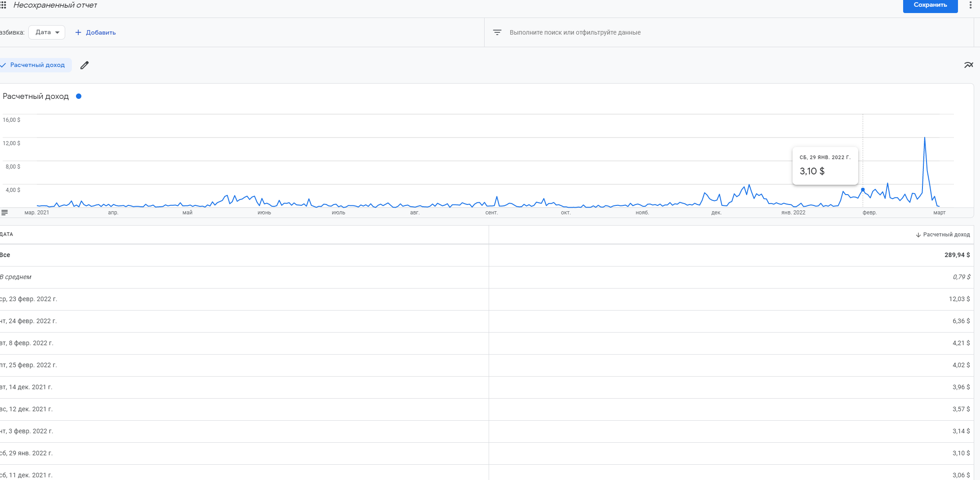Click the chart type trend icon
The image size is (980, 480).
pos(968,65)
